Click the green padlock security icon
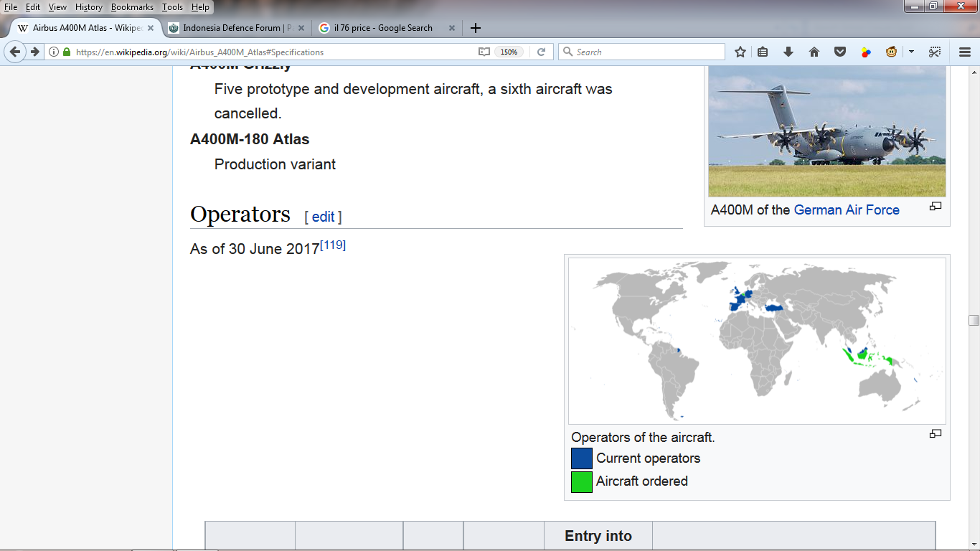 point(67,52)
